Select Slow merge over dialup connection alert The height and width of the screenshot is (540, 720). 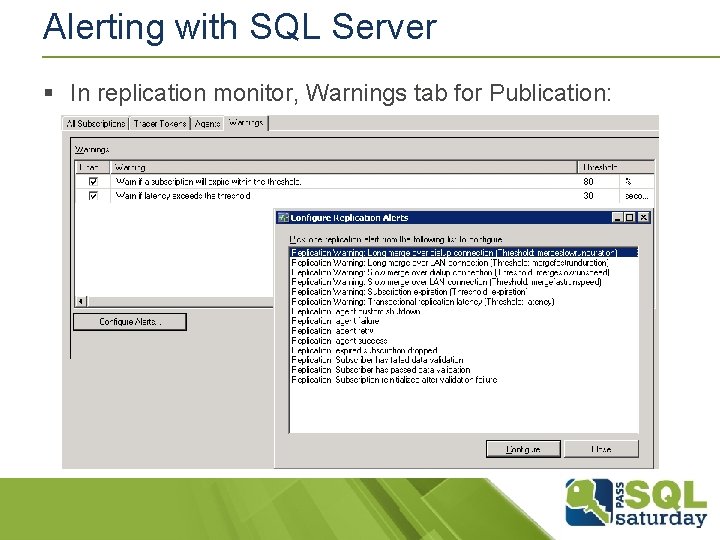[x=450, y=272]
